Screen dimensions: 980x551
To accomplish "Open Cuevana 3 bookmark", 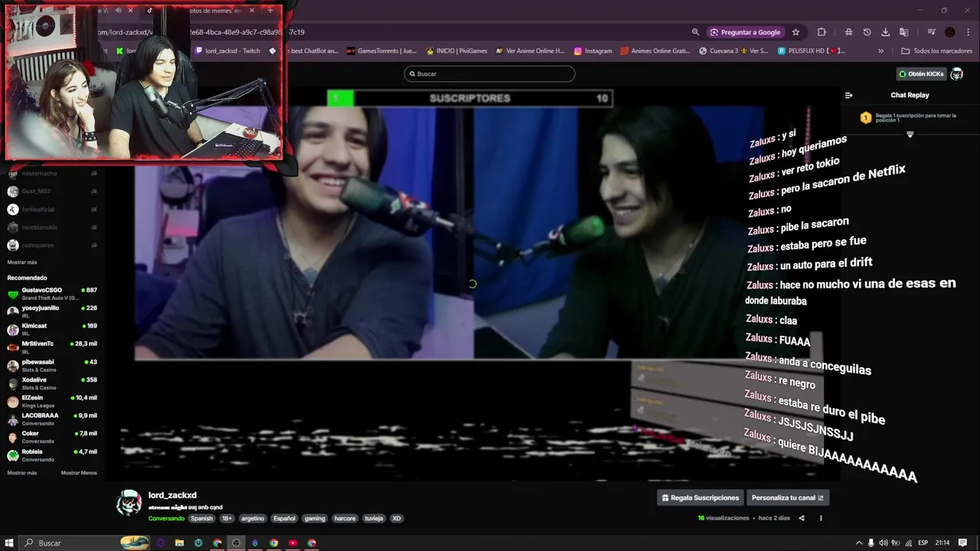I will [x=733, y=51].
